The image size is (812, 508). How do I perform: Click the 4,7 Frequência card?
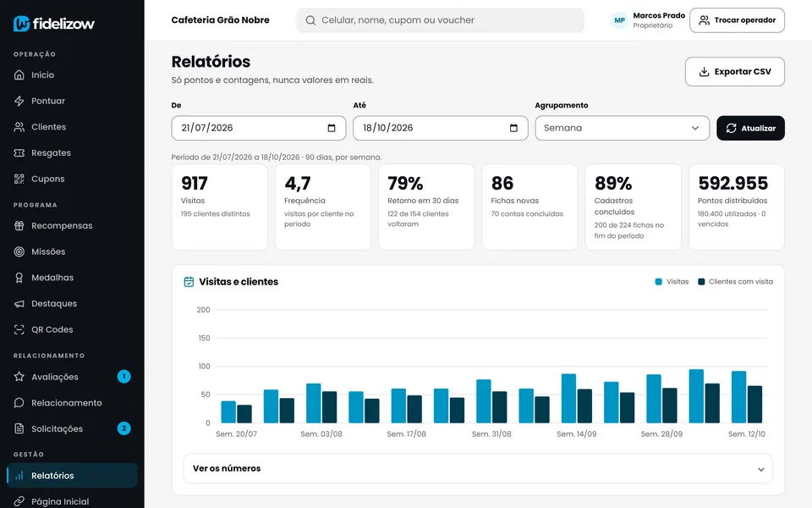pyautogui.click(x=322, y=207)
